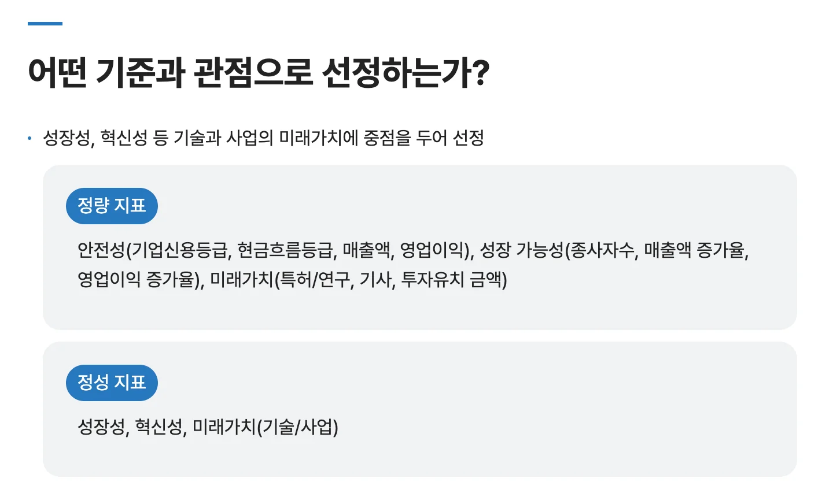Image resolution: width=833 pixels, height=504 pixels.
Task: Click the blue "정량 지표" badge
Action: tap(112, 206)
